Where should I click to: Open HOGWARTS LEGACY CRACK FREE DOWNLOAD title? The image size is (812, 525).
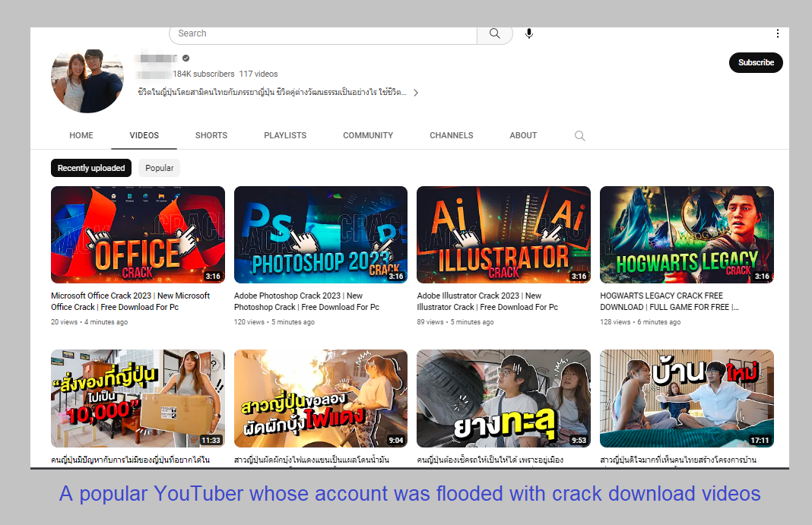click(x=669, y=302)
